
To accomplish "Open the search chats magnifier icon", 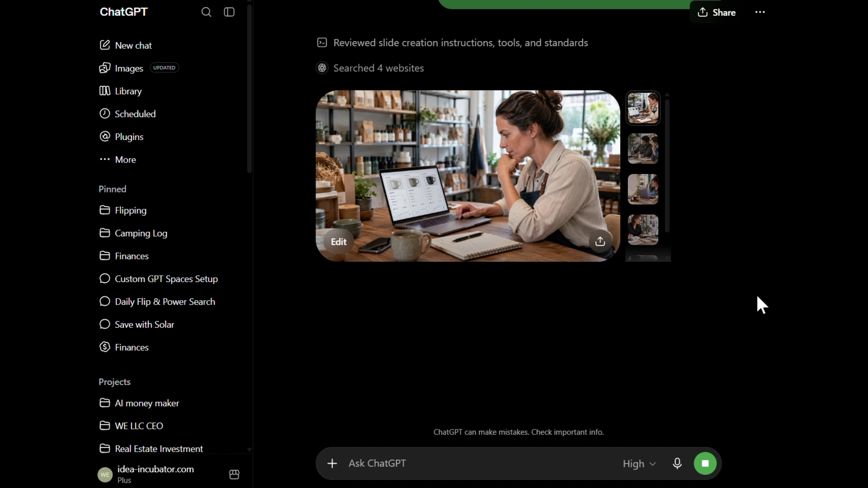I will 206,12.
